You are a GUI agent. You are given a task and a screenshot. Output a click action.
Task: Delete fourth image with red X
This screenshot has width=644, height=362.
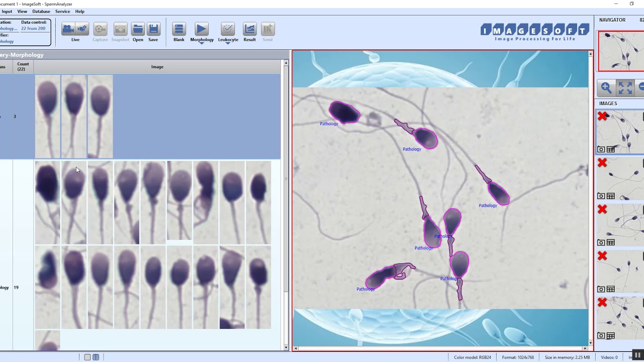[x=602, y=256]
